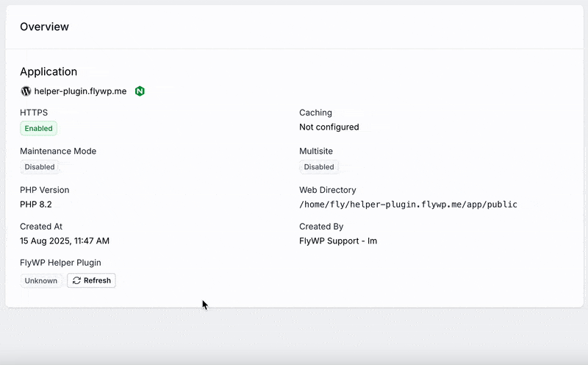
Task: Click the Unknown plugin status badge
Action: pyautogui.click(x=41, y=280)
